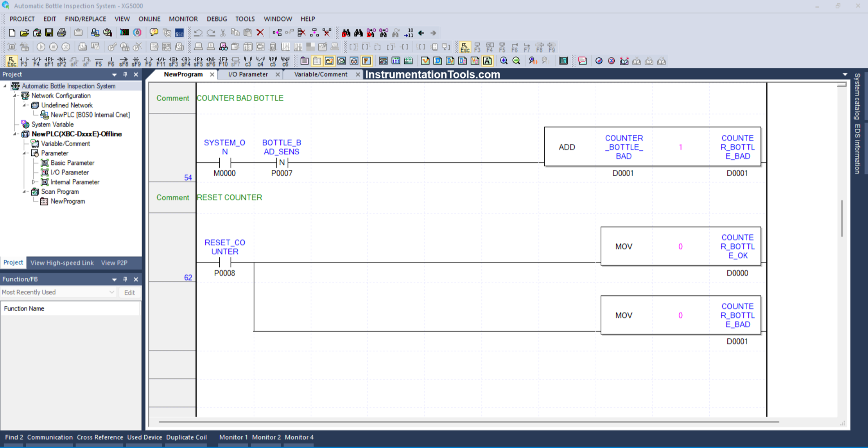Image resolution: width=868 pixels, height=448 pixels.
Task: Insert a normally open contact (F3)
Action: pyautogui.click(x=24, y=61)
